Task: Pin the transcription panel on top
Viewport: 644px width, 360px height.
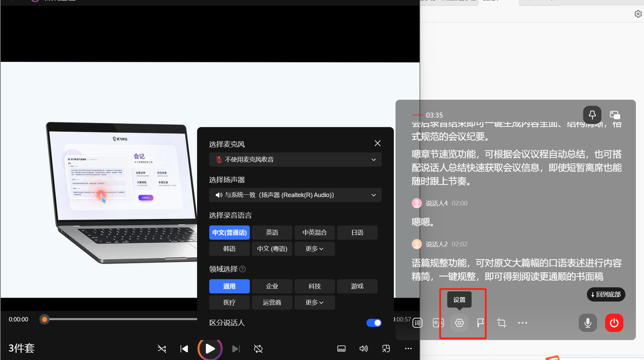Action: (592, 115)
